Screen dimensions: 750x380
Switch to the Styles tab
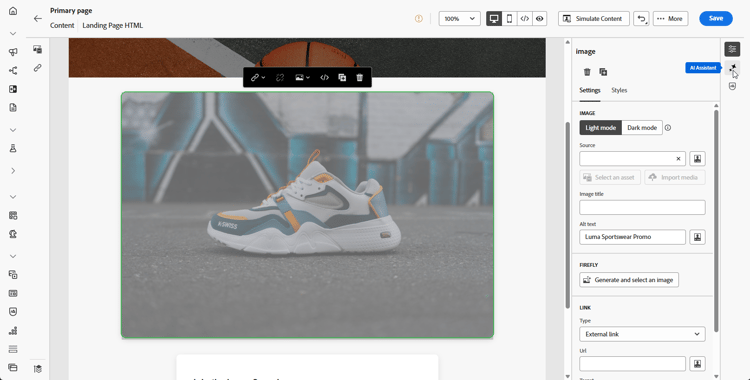point(619,90)
